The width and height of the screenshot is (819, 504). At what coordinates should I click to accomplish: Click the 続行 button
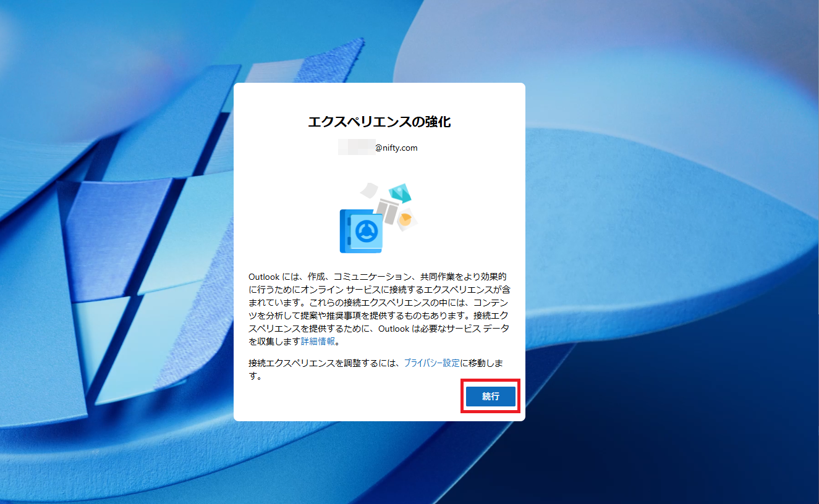491,397
